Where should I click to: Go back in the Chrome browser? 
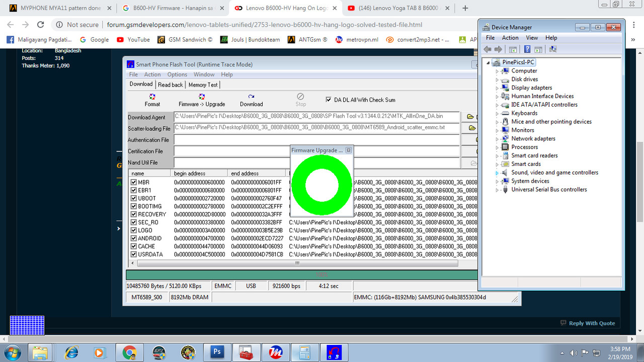[x=11, y=25]
